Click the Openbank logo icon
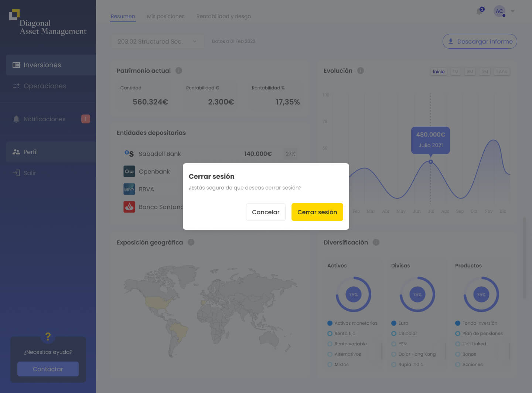The image size is (532, 393). pos(129,171)
